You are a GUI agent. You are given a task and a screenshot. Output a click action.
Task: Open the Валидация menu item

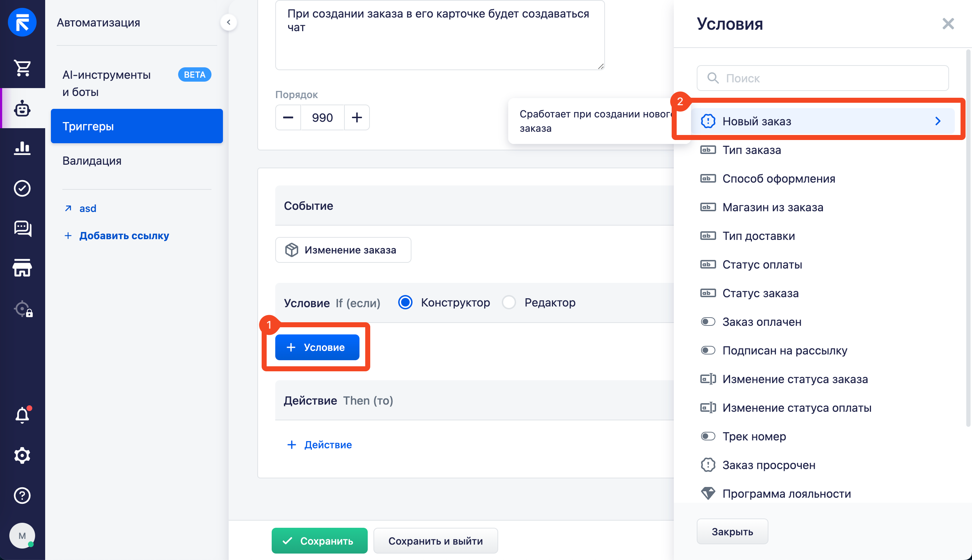(92, 160)
